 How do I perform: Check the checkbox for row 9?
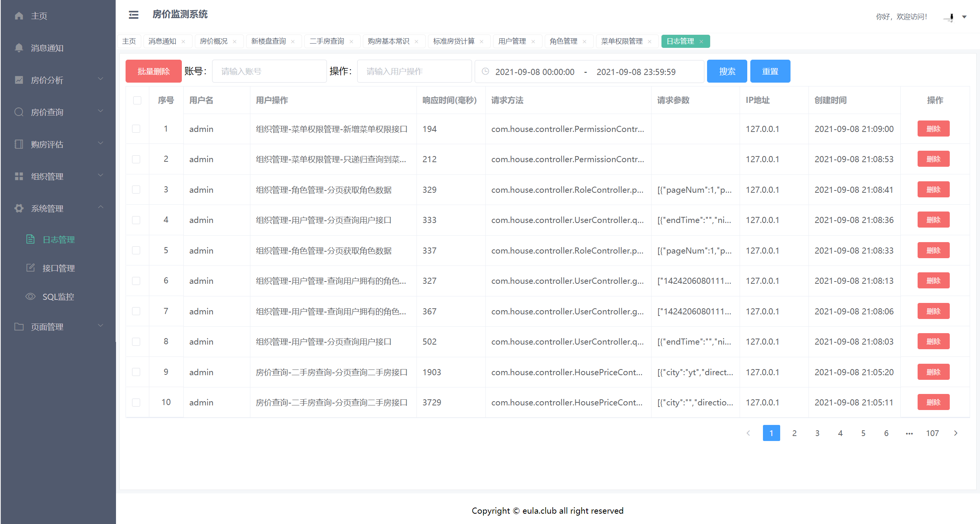click(136, 372)
